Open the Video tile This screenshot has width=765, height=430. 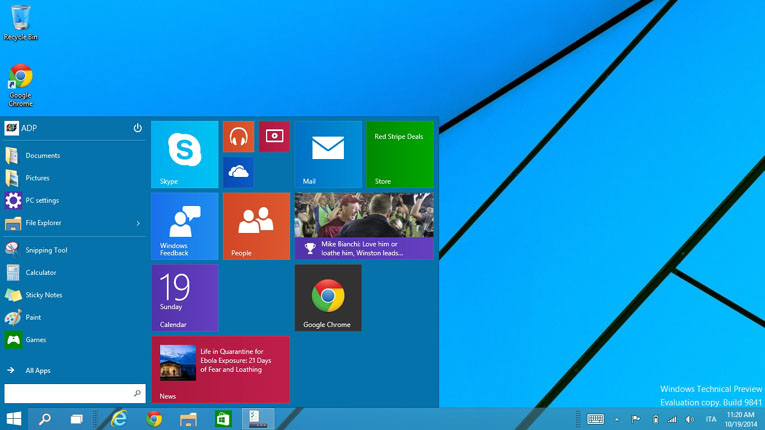(x=274, y=137)
